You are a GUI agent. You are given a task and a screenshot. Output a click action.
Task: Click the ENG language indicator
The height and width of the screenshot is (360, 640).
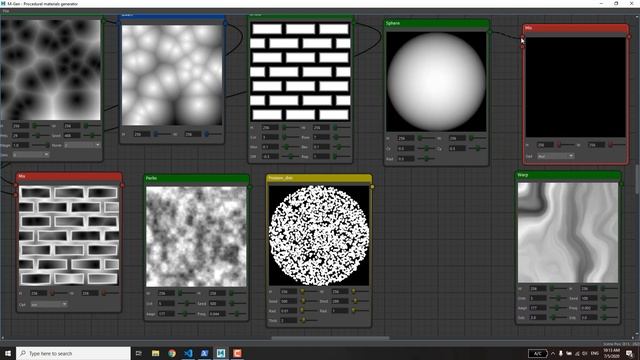(x=595, y=353)
